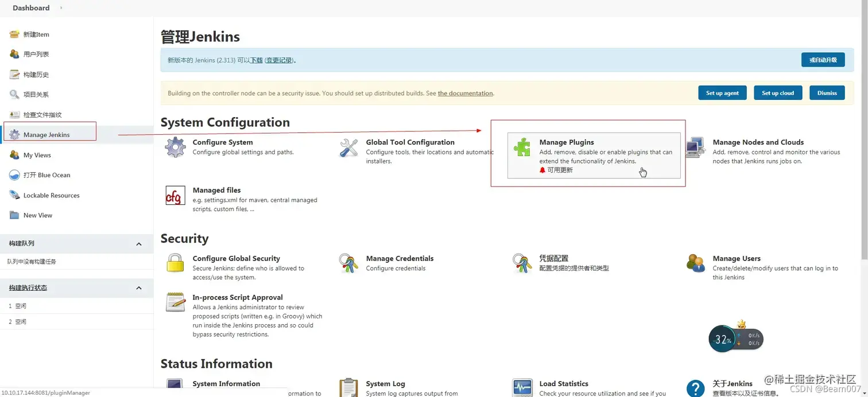Viewport: 868px width, 397px height.
Task: Click the Set up cloud button
Action: pyautogui.click(x=778, y=93)
